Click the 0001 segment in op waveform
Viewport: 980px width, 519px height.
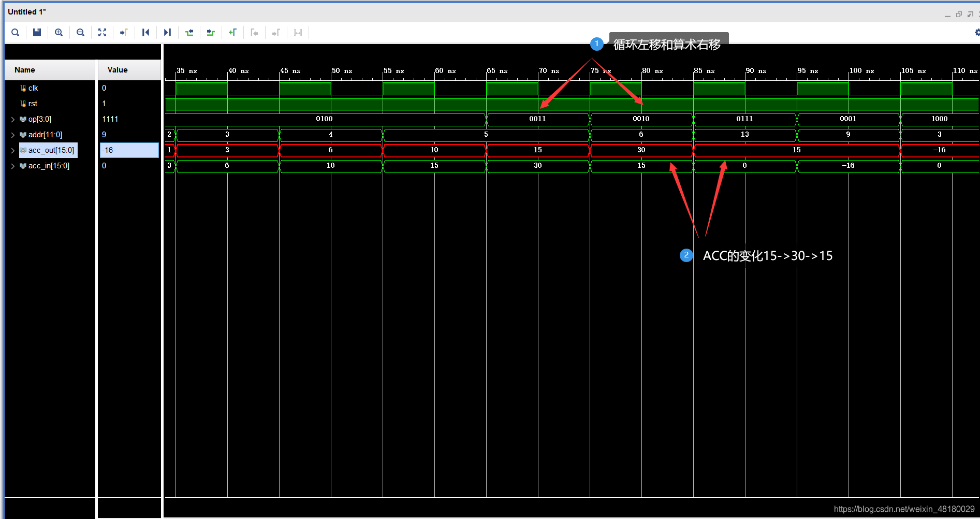(x=849, y=119)
